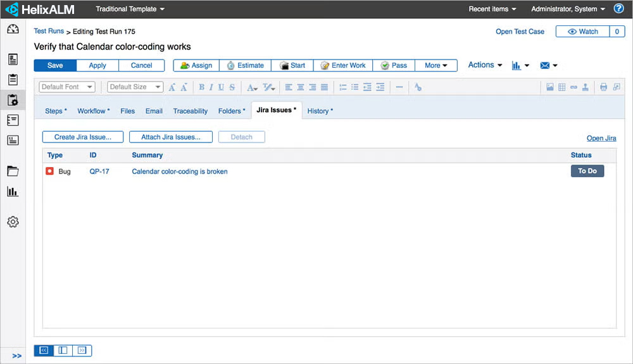Switch to the History tab
633x364 pixels.
320,111
